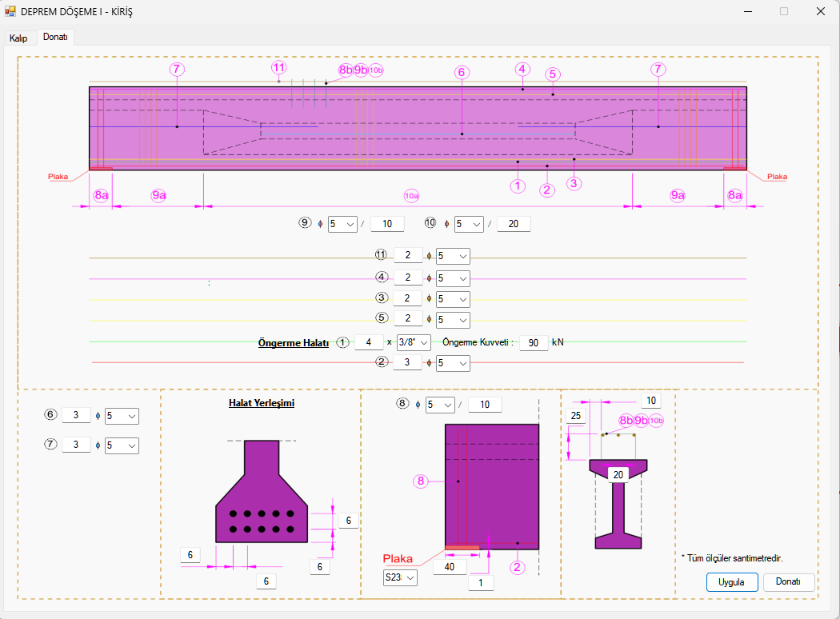
Task: Open the 3/8" strand size dropdown
Action: click(x=414, y=342)
